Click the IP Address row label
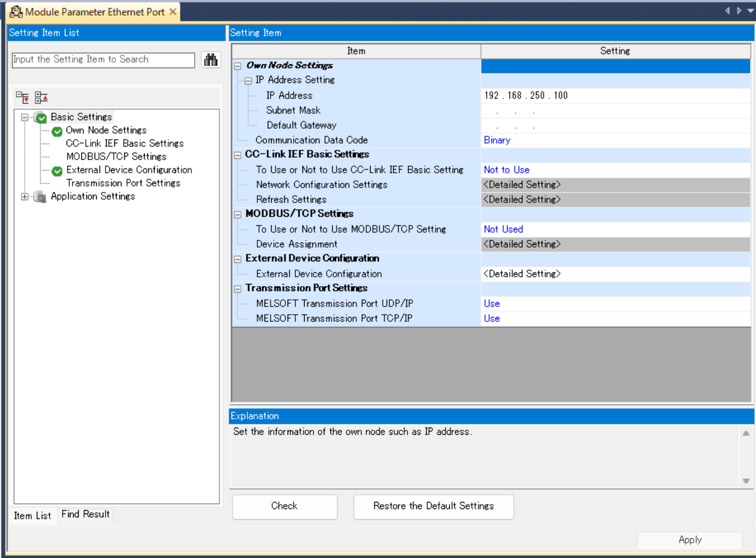 289,96
